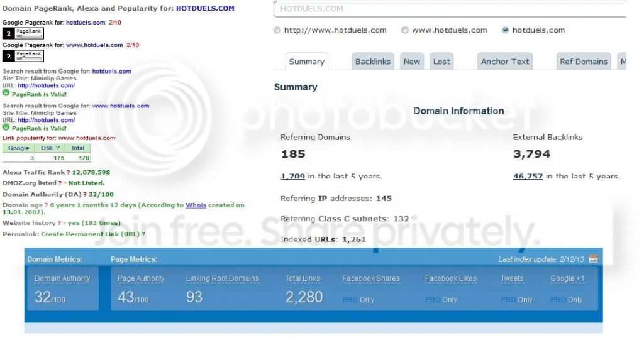Click the Tweets label
Screen dimensions: 644x338
[x=512, y=278]
